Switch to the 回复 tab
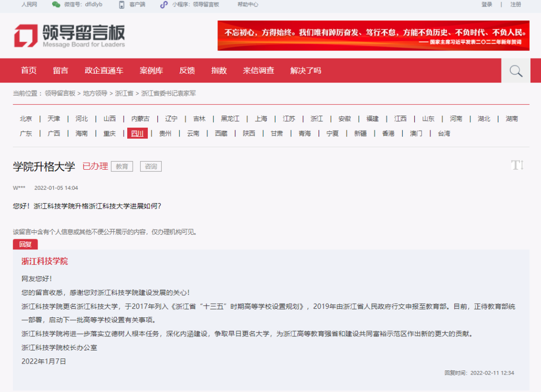541x392 pixels. point(25,244)
